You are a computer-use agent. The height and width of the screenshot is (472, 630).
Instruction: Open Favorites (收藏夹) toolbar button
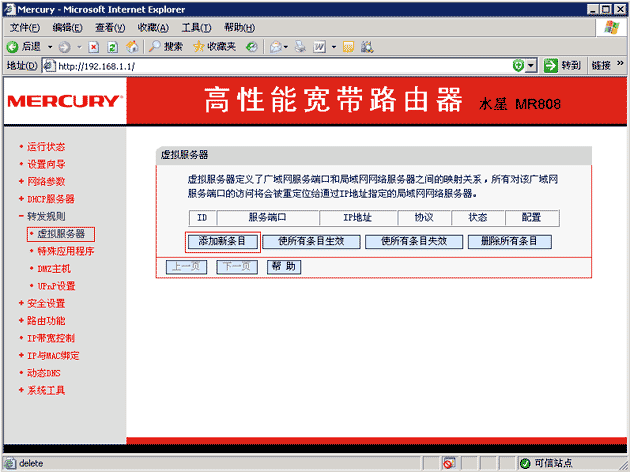(214, 47)
